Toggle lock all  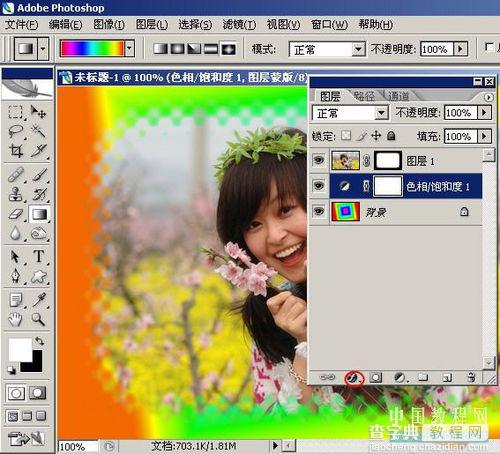tap(391, 135)
